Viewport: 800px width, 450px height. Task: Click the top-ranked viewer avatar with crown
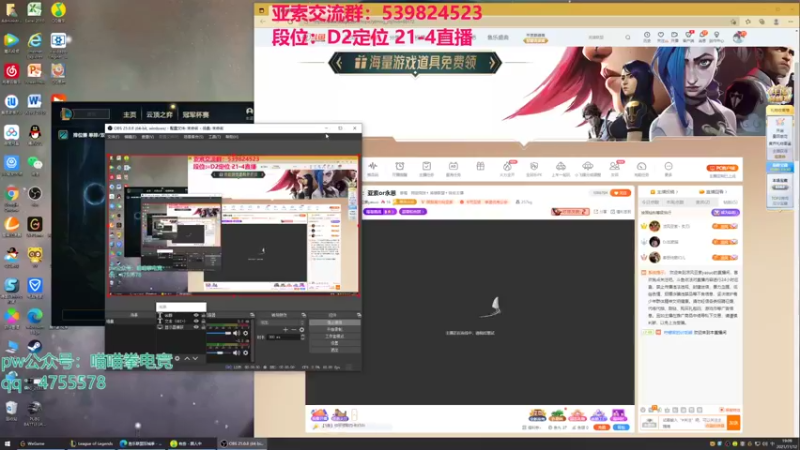click(655, 226)
